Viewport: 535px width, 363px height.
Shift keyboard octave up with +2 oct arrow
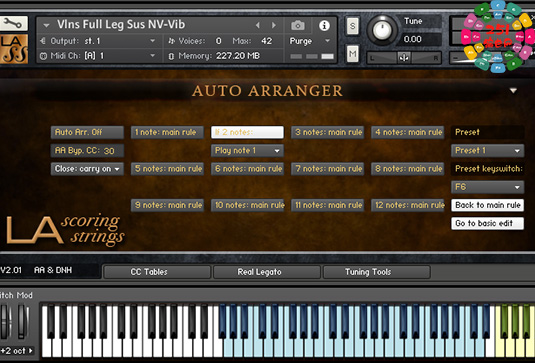(31, 350)
